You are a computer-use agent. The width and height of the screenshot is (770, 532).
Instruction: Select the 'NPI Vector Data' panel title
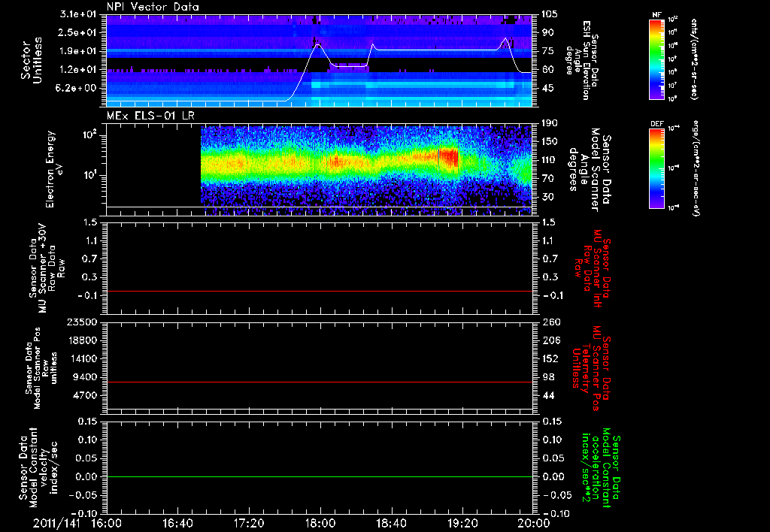click(153, 7)
